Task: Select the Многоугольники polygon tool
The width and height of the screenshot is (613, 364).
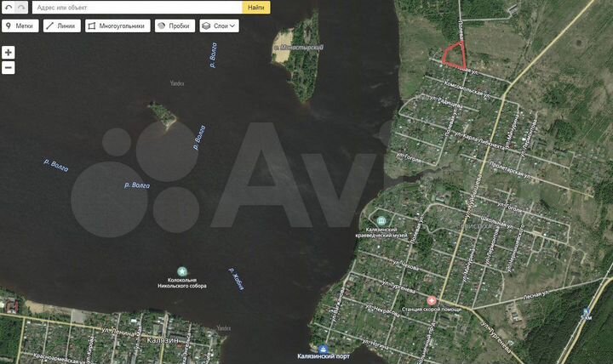Action: (117, 26)
